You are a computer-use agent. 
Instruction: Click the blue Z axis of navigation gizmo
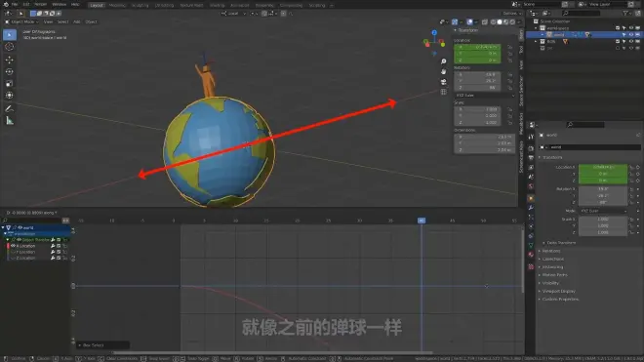click(x=434, y=32)
